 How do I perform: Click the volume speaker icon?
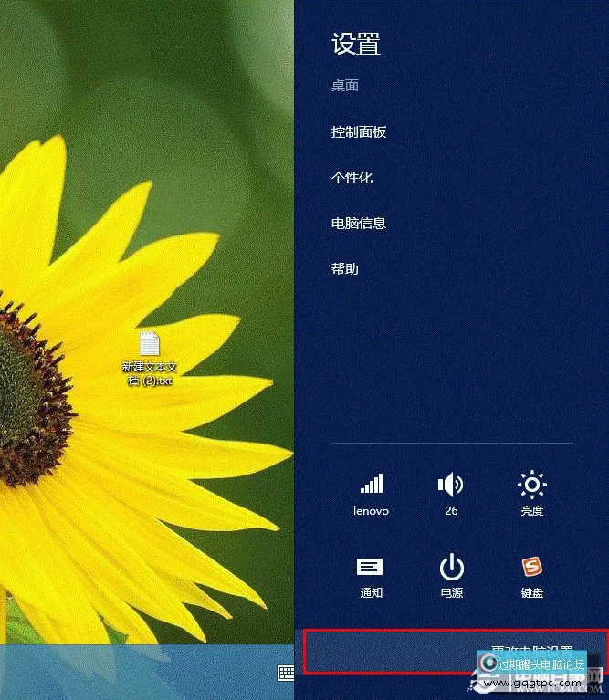coord(451,484)
